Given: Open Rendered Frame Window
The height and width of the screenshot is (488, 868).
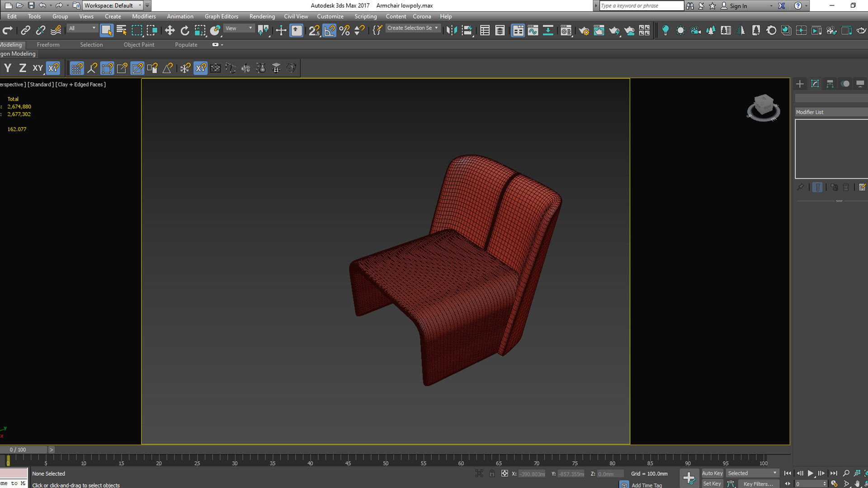Looking at the screenshot, I should [x=599, y=30].
